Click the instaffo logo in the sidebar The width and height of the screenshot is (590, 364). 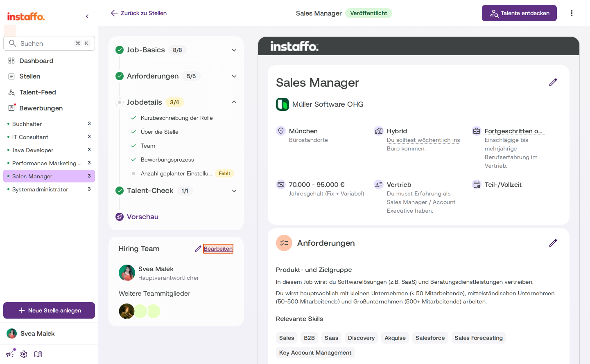pos(26,16)
